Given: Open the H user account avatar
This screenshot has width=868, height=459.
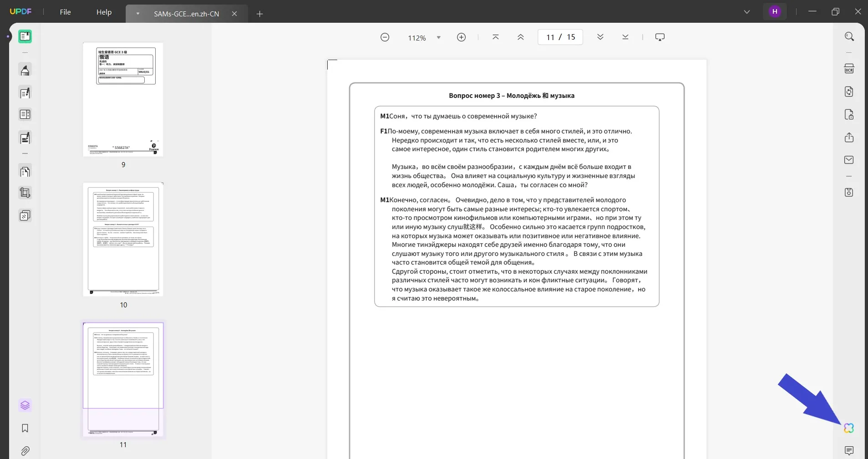Looking at the screenshot, I should [x=775, y=12].
